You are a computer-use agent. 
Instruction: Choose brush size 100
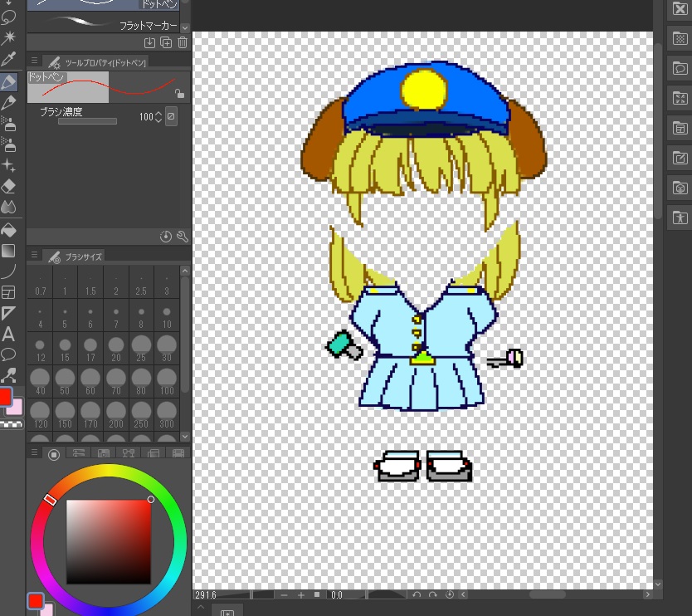click(x=167, y=382)
